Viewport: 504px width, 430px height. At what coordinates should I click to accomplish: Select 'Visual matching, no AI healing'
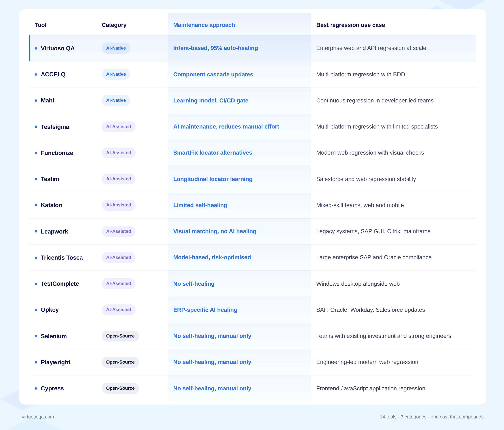215,231
